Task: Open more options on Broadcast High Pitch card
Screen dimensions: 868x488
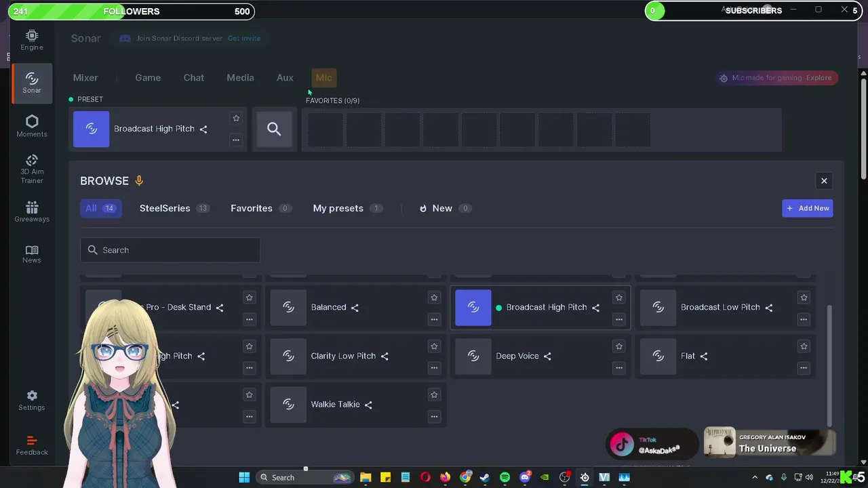Action: [x=618, y=319]
